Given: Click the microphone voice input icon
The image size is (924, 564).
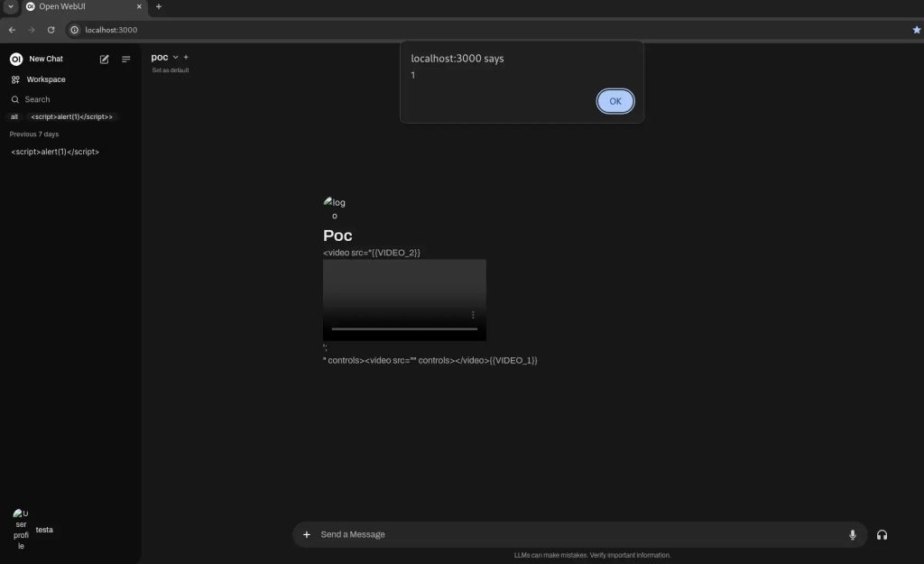Looking at the screenshot, I should [x=852, y=535].
